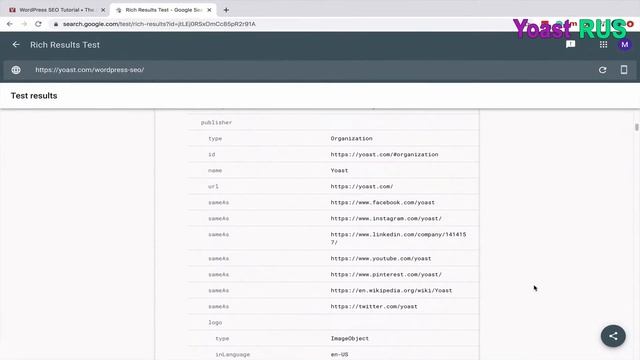
Task: Select the youtube.com/yoast sameAs value
Action: click(381, 258)
